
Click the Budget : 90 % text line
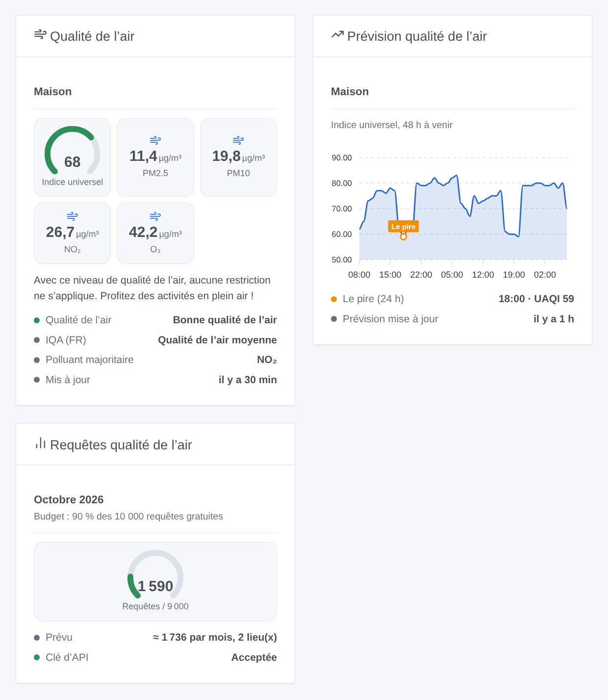tap(128, 517)
